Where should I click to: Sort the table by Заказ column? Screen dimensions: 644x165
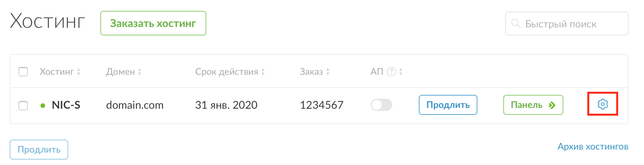click(328, 72)
